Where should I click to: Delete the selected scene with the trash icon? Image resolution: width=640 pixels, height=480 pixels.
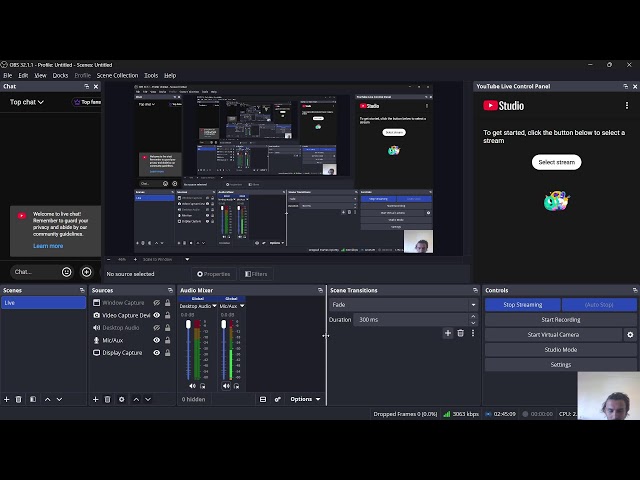click(18, 399)
